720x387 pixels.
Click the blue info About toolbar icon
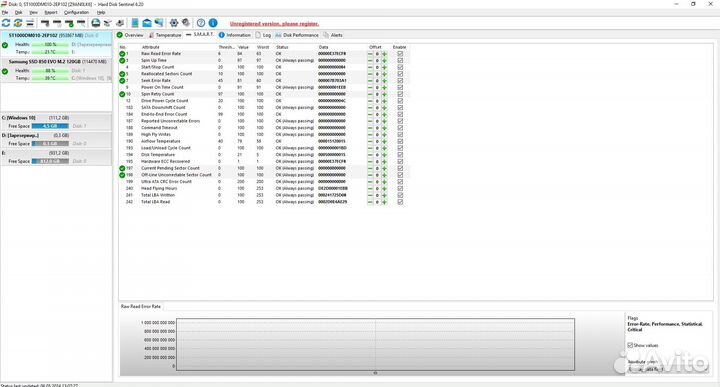213,22
